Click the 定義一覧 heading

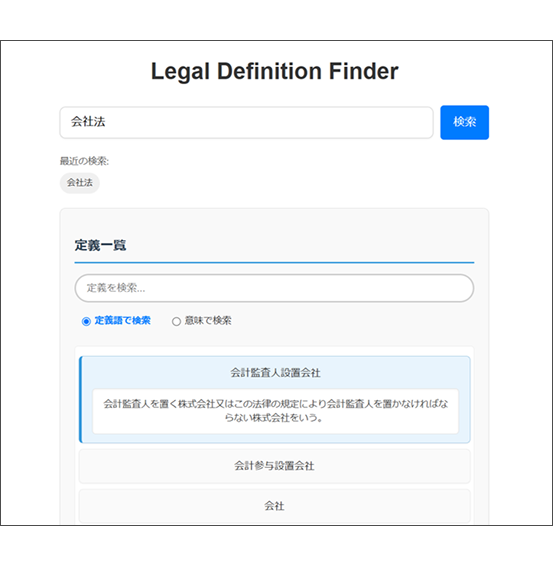coord(100,245)
